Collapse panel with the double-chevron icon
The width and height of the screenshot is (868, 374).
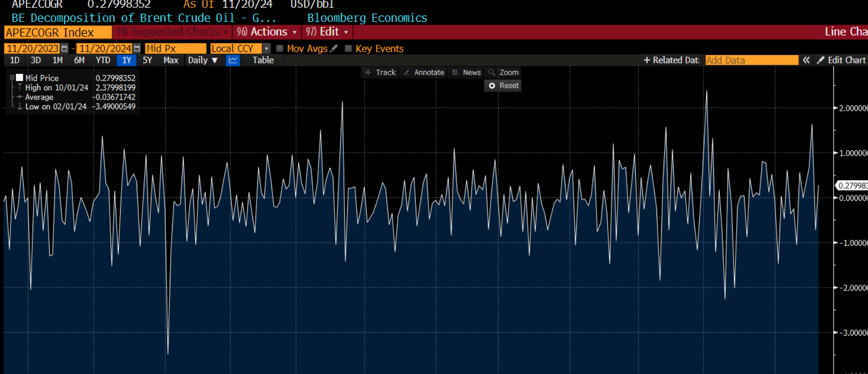click(x=807, y=60)
